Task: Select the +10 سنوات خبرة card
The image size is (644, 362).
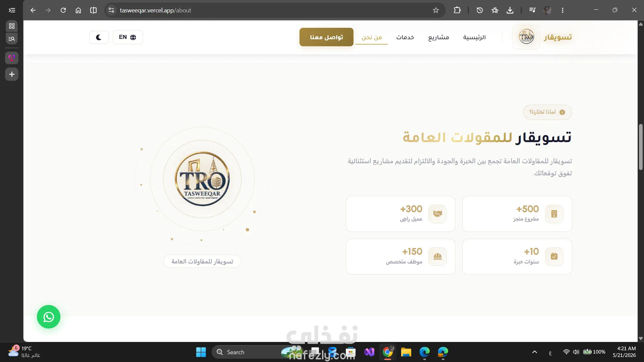Action: 517,256
